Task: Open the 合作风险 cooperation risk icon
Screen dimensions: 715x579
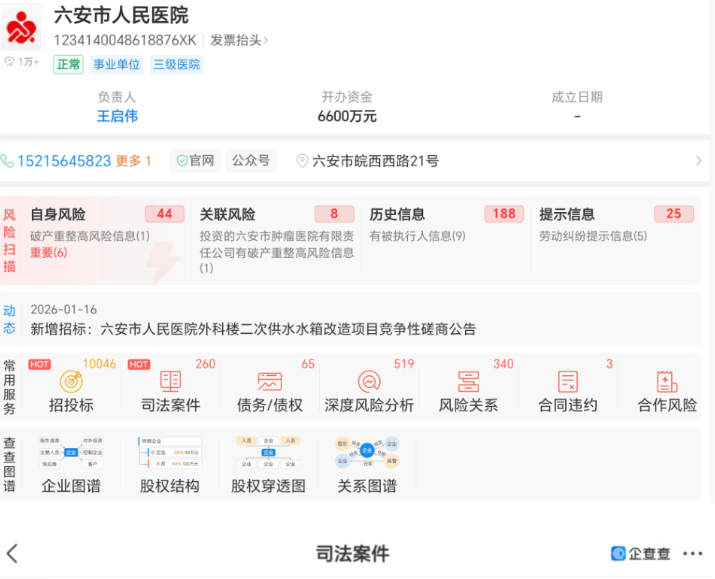Action: [667, 382]
